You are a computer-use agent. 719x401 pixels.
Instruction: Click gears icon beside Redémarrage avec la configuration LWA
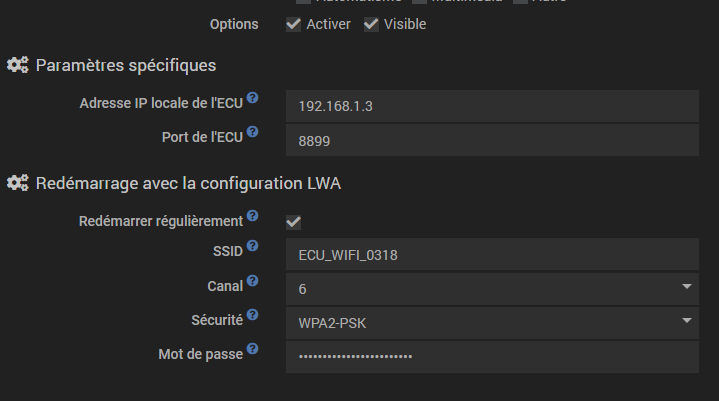(x=17, y=183)
